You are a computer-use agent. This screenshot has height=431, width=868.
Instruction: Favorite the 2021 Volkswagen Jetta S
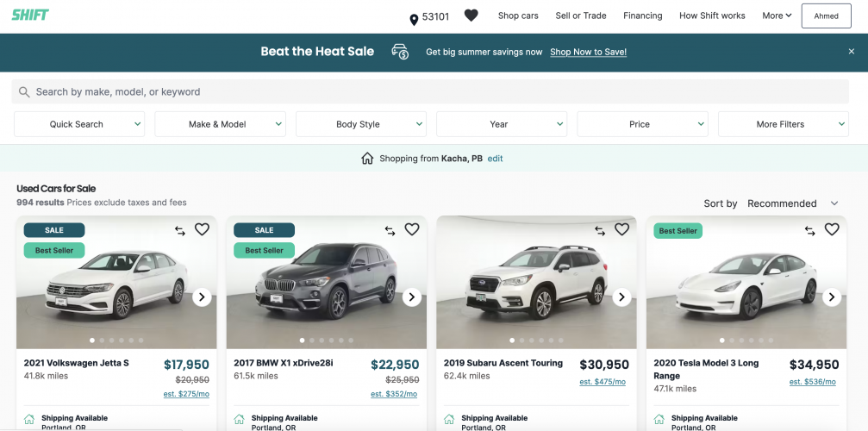click(x=202, y=229)
